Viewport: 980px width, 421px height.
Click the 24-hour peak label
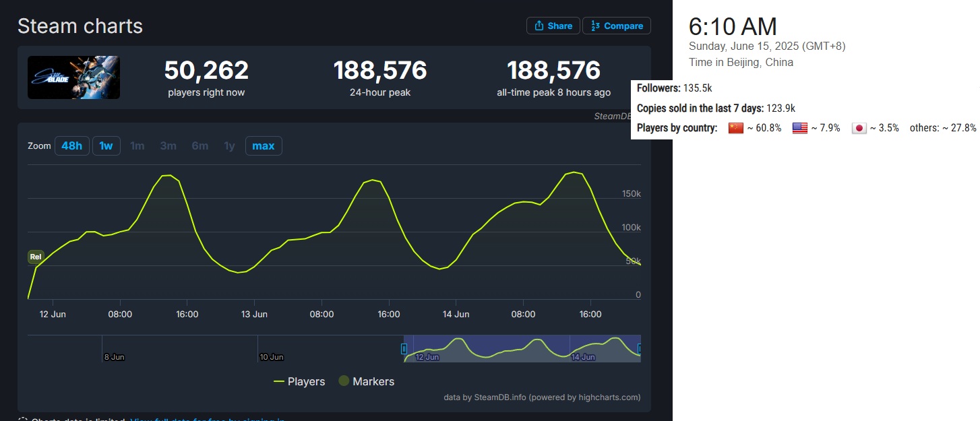(380, 92)
